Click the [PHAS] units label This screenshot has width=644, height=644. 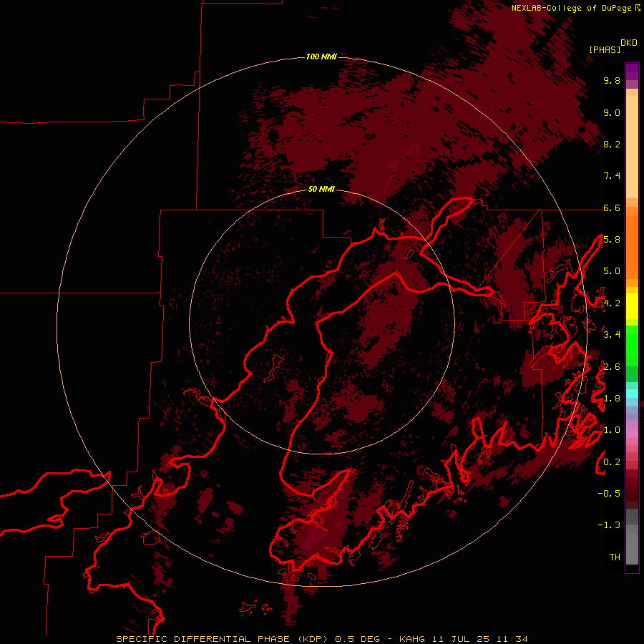pyautogui.click(x=605, y=49)
